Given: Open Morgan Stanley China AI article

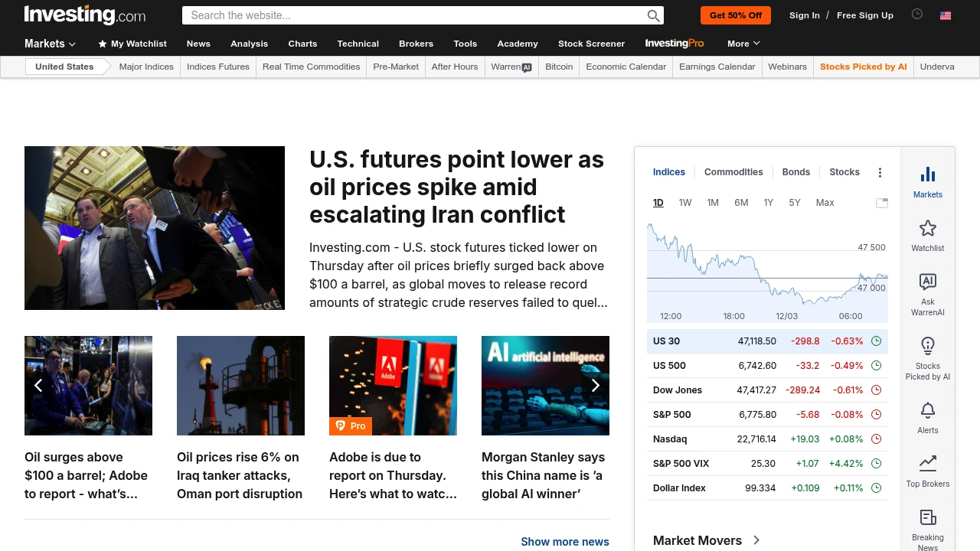Looking at the screenshot, I should (x=544, y=475).
